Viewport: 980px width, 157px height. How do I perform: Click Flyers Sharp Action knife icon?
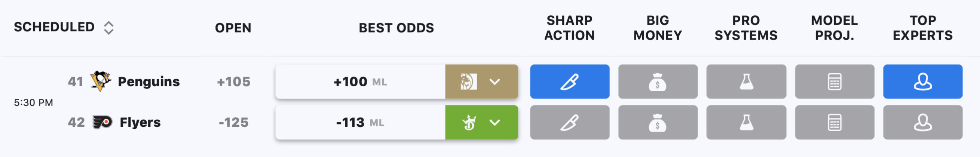[x=570, y=122]
